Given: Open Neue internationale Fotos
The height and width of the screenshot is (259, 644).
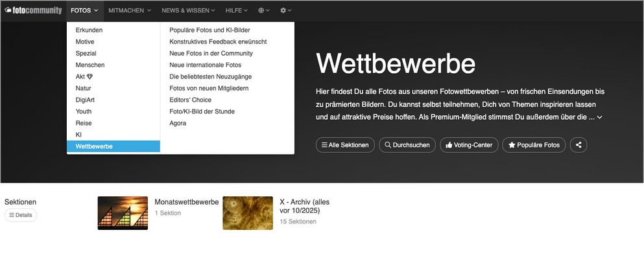Looking at the screenshot, I should (x=206, y=65).
